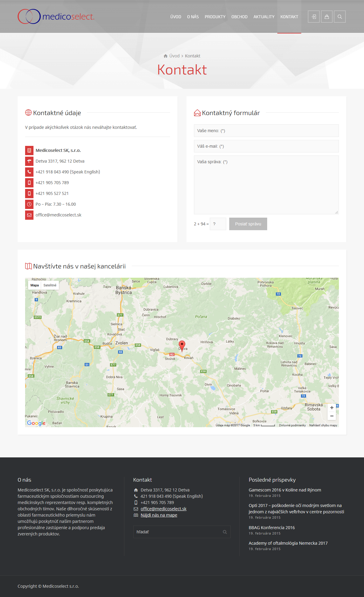
Task: Switch map to Satelitné view
Action: coord(50,285)
